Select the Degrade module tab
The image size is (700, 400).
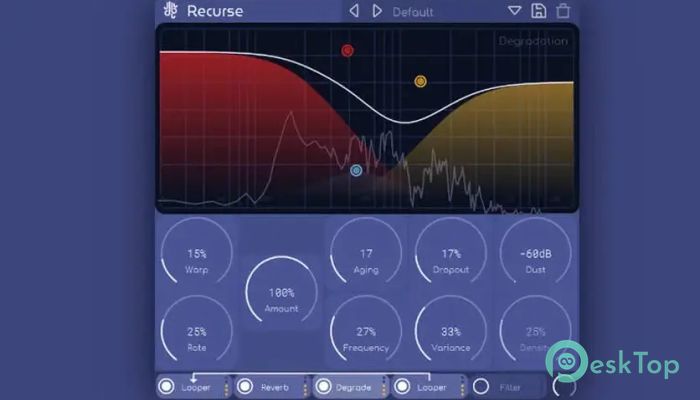(353, 387)
